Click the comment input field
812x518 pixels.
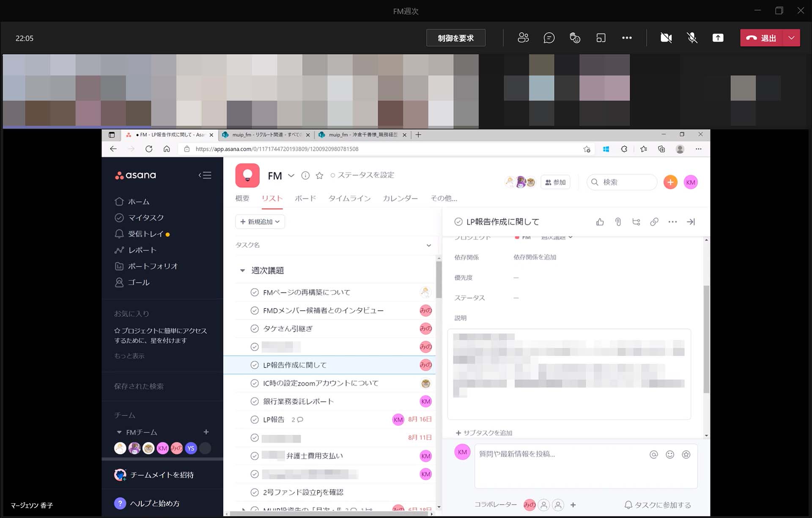coord(586,466)
